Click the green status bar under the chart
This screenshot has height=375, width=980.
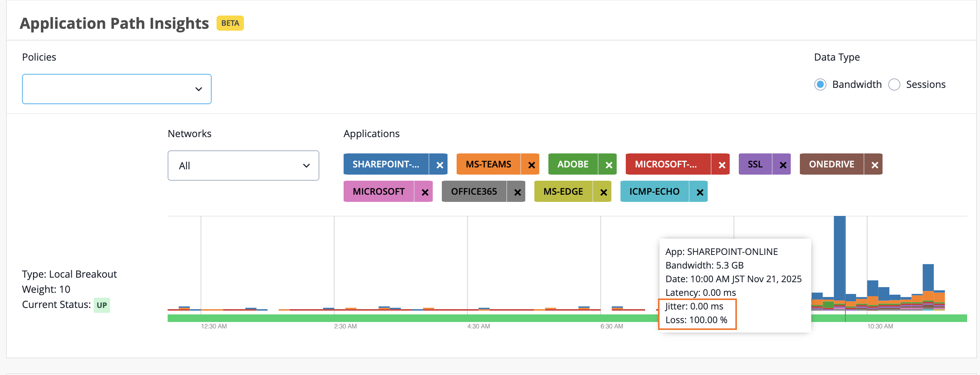click(567, 319)
